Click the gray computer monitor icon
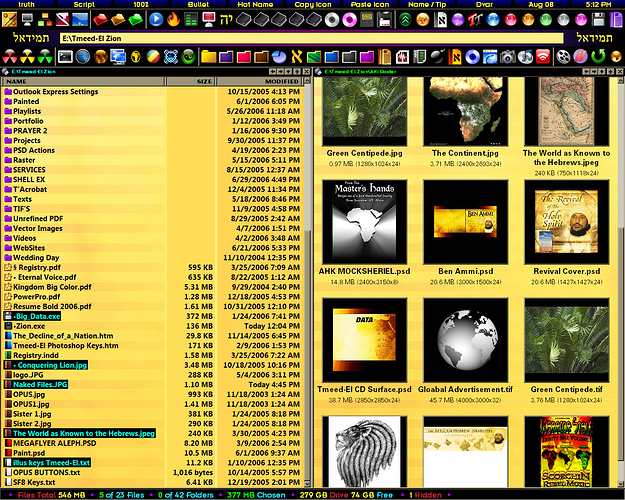The height and width of the screenshot is (500, 625). coord(28,19)
